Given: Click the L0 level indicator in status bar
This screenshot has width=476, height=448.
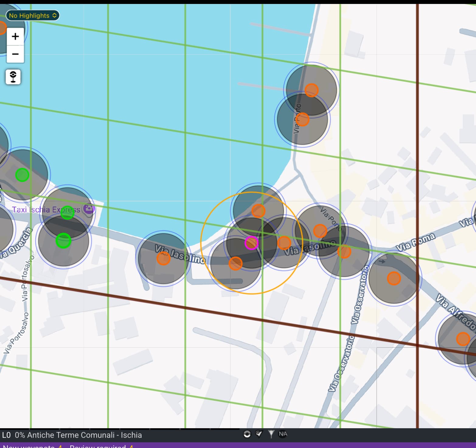Looking at the screenshot, I should [6, 435].
